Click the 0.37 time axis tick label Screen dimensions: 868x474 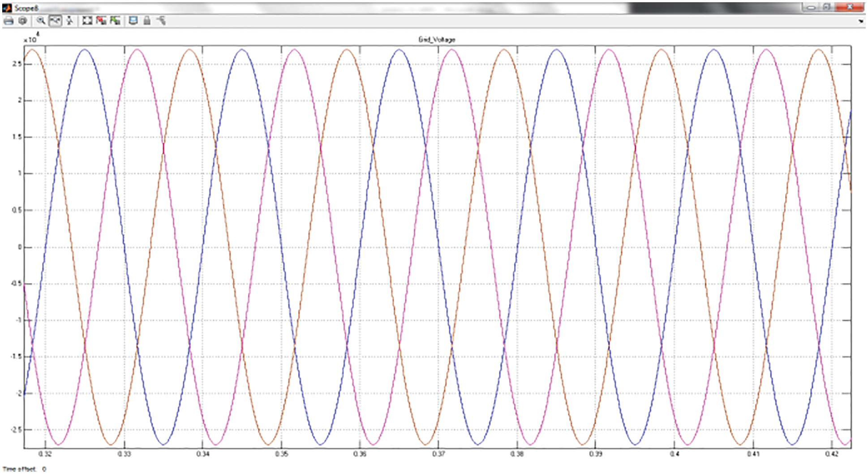pyautogui.click(x=438, y=454)
